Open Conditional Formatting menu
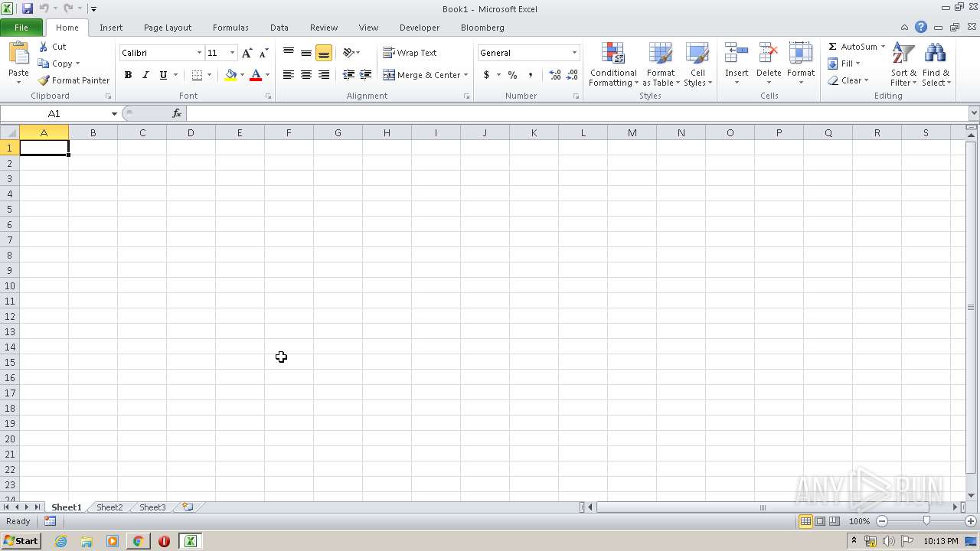The width and height of the screenshot is (980, 551). [x=613, y=65]
